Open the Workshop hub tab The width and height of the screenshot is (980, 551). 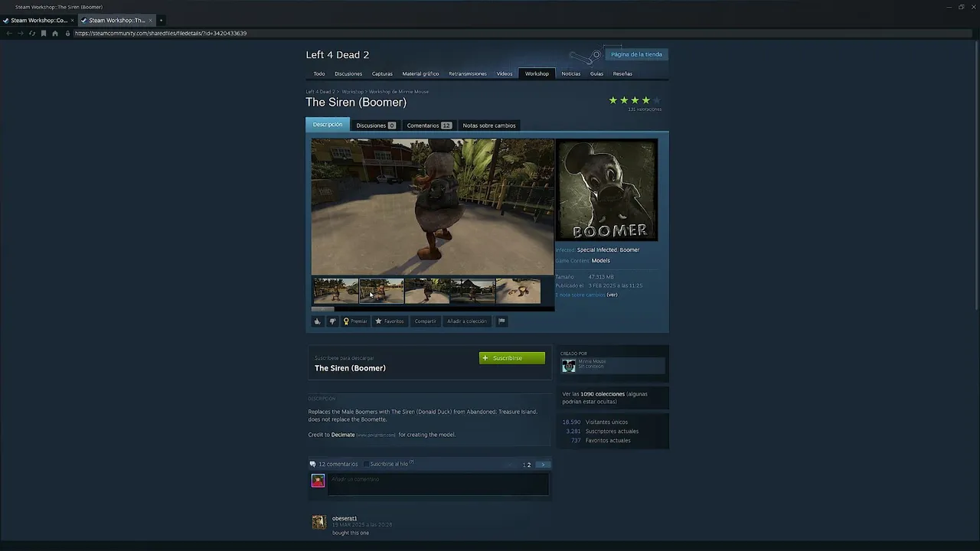tap(537, 73)
